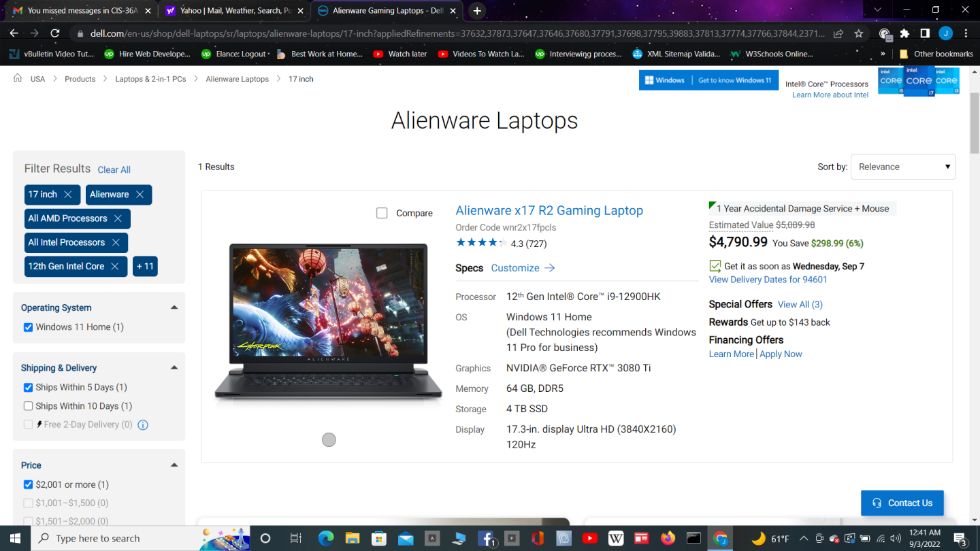Click Customize next to Specs
This screenshot has width=980, height=551.
(x=523, y=268)
